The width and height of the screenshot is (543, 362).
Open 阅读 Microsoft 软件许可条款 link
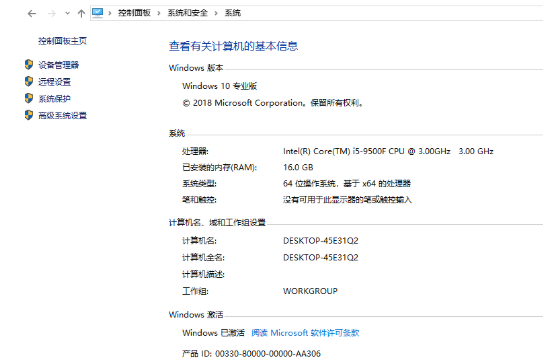click(x=305, y=333)
